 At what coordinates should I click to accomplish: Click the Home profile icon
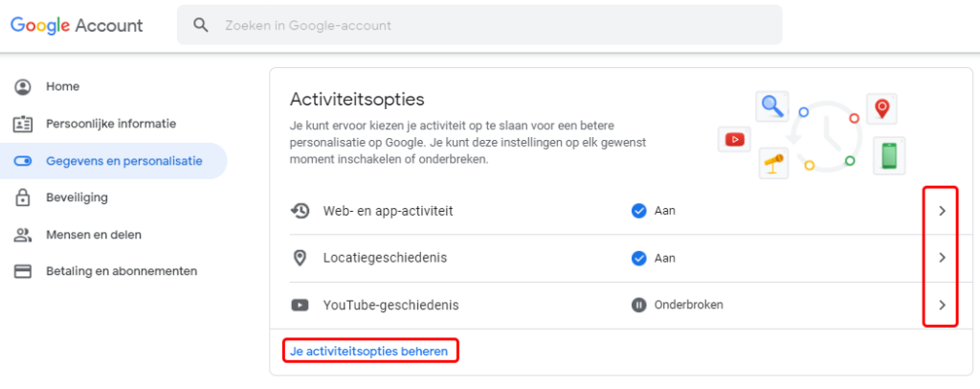(x=23, y=87)
